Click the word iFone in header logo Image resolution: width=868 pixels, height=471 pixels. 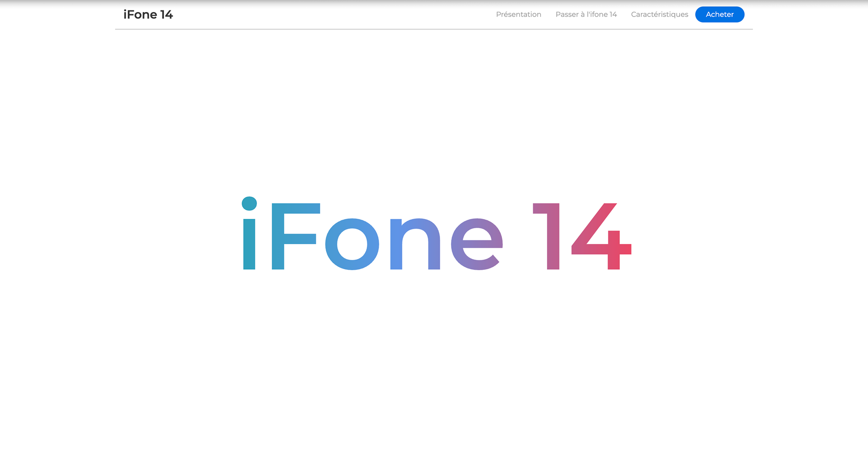(140, 14)
